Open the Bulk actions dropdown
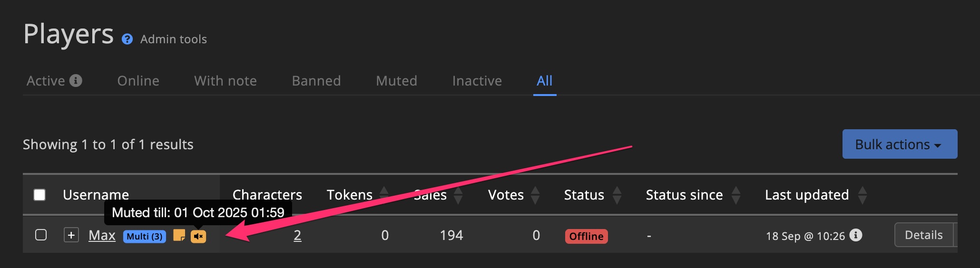The image size is (980, 268). pos(899,144)
